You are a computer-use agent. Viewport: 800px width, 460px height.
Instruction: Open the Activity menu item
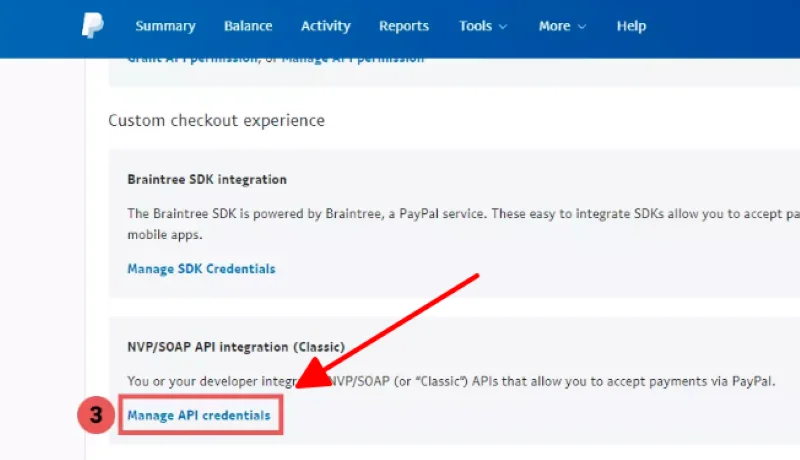click(x=326, y=26)
